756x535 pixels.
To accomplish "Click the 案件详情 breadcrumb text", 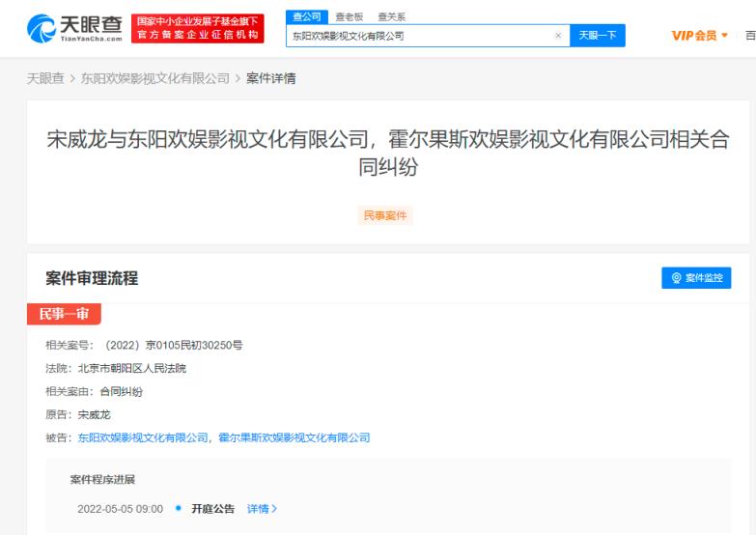I will coord(271,78).
